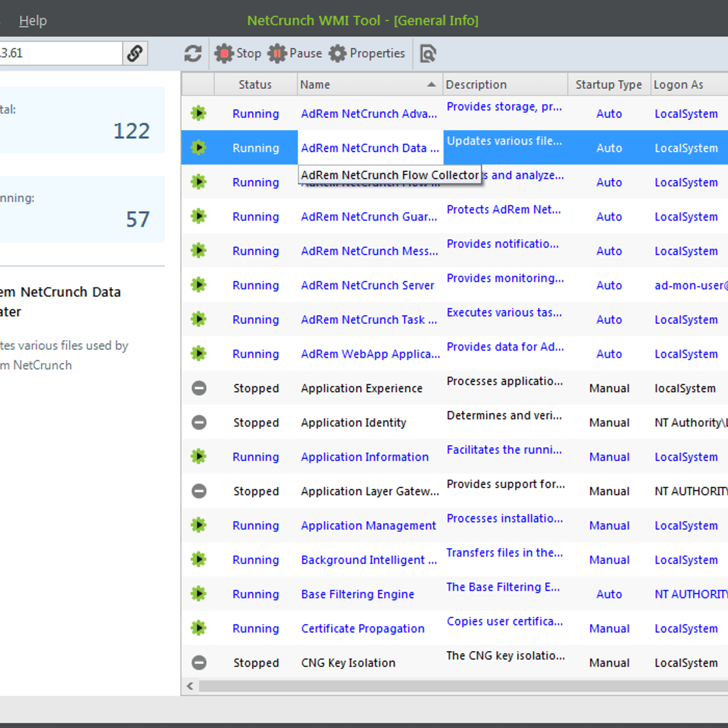Click the refresh arrows toolbar icon
This screenshot has width=728, height=728.
[x=193, y=53]
